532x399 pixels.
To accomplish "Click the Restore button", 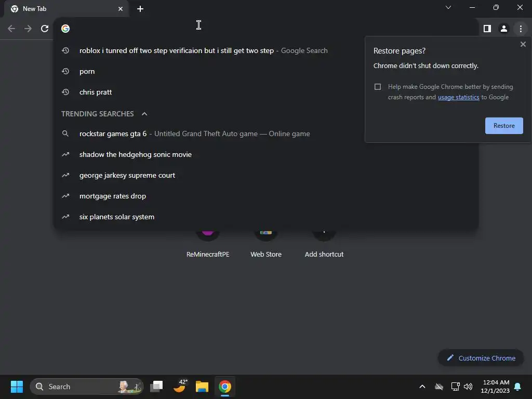I will 504,126.
